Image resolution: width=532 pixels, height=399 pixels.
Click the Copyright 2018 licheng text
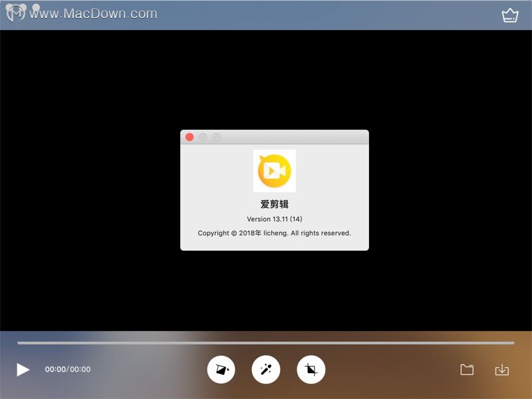[x=275, y=233]
